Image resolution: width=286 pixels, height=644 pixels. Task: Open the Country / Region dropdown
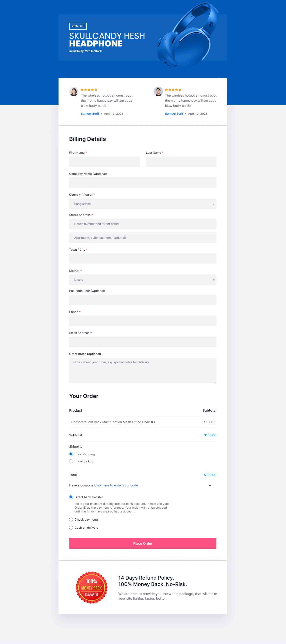(x=143, y=204)
